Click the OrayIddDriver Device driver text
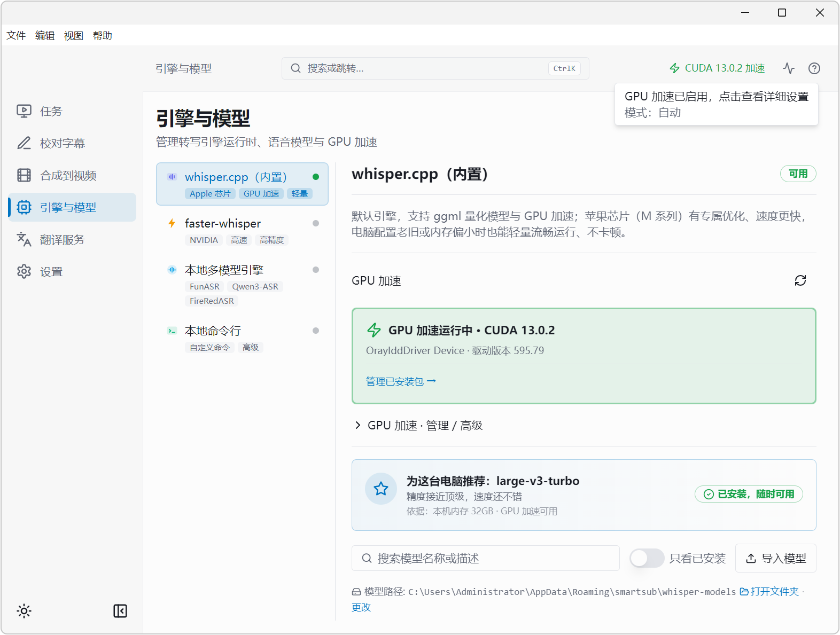This screenshot has width=840, height=635. [455, 351]
